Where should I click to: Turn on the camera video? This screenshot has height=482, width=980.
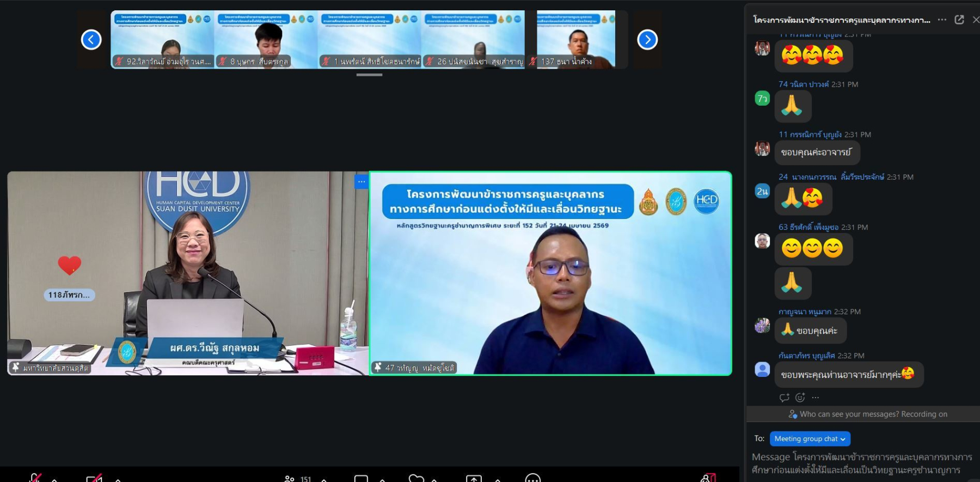tap(94, 479)
